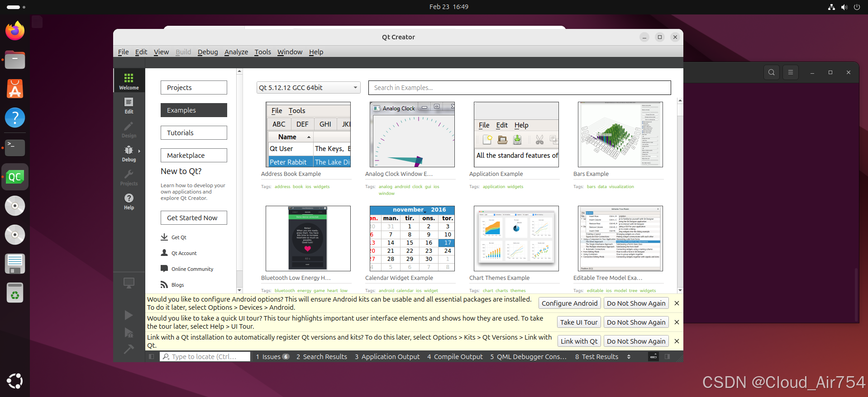Open hamburger menu in background window
Image resolution: width=868 pixels, height=397 pixels.
point(791,72)
